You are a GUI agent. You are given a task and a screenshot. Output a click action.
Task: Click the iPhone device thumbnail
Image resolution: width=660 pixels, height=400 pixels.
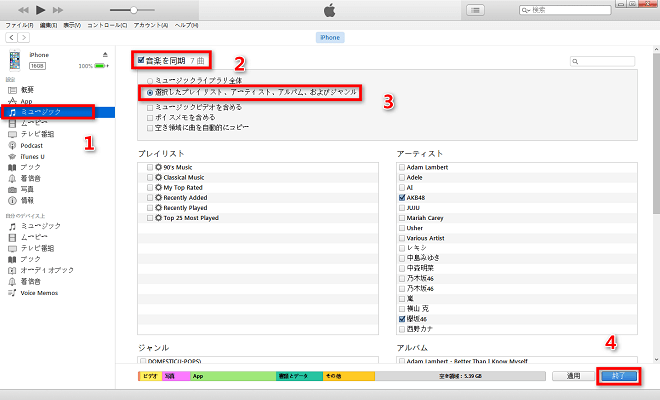pyautogui.click(x=15, y=60)
